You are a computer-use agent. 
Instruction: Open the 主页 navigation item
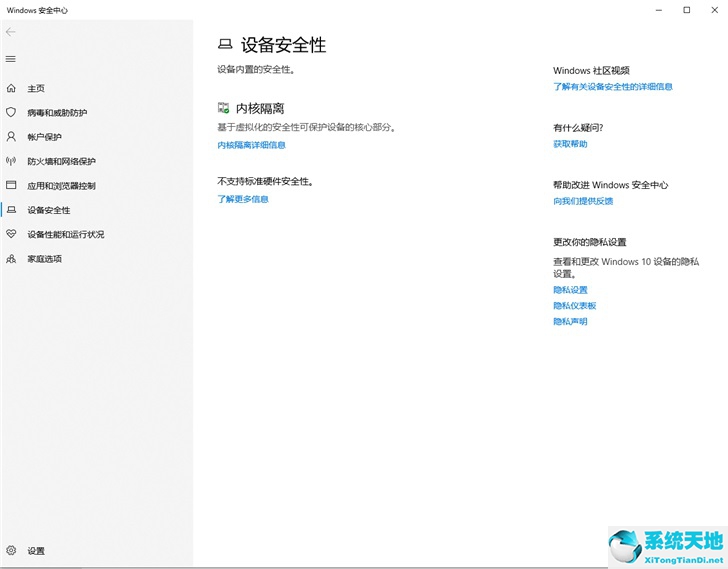coord(36,88)
